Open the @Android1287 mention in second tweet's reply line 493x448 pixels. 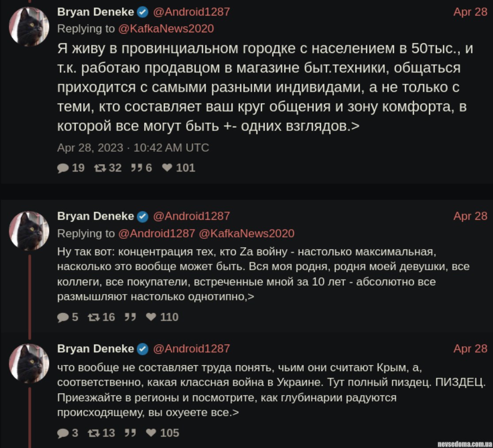pos(157,233)
